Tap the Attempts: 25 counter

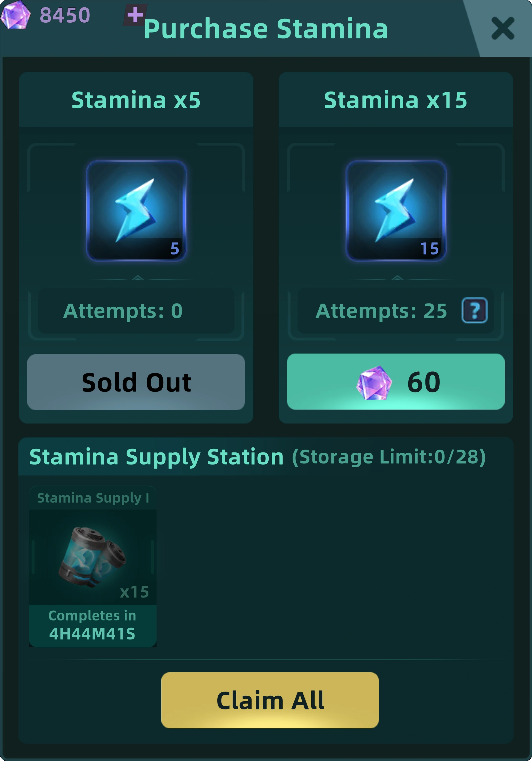point(381,311)
